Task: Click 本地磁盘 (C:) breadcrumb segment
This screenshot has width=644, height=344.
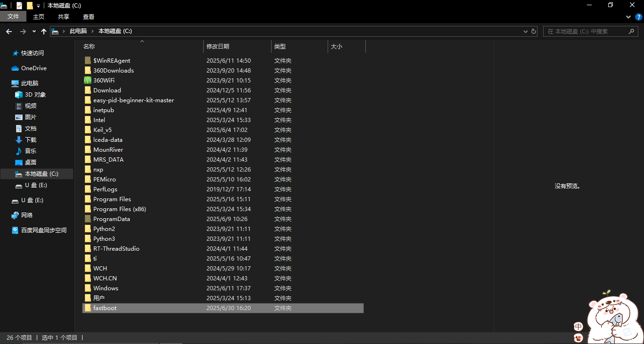Action: (115, 31)
